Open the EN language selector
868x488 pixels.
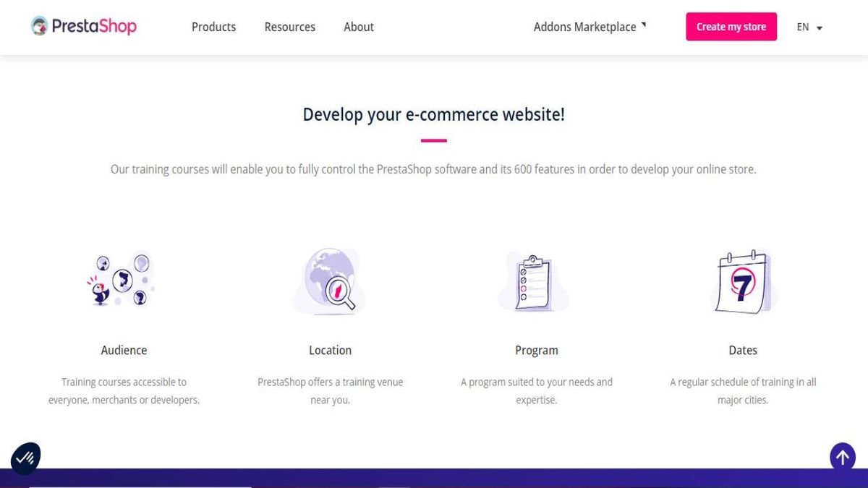pos(803,27)
